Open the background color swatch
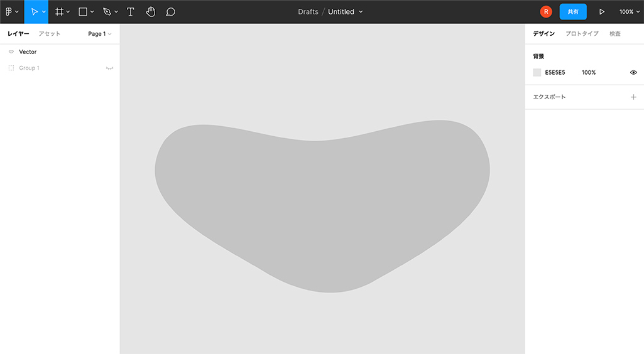Screen dimensions: 644x354 coord(537,73)
